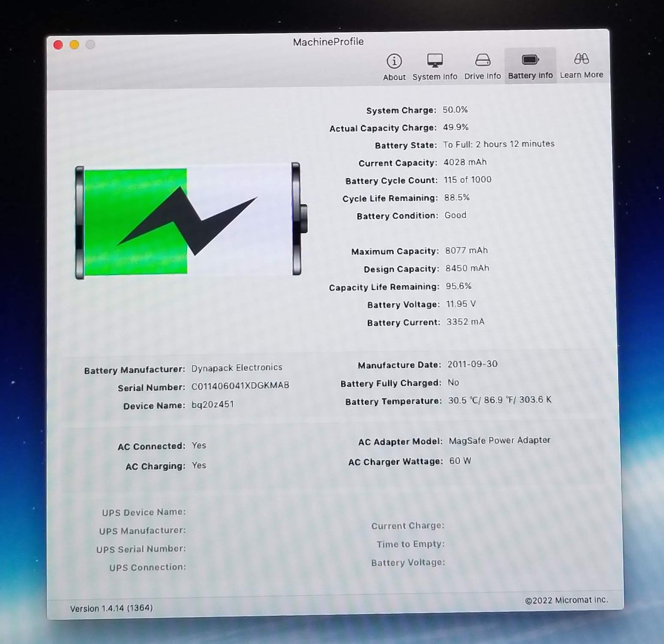Select the Battery Info toolbar item
The height and width of the screenshot is (644, 664).
coord(530,66)
